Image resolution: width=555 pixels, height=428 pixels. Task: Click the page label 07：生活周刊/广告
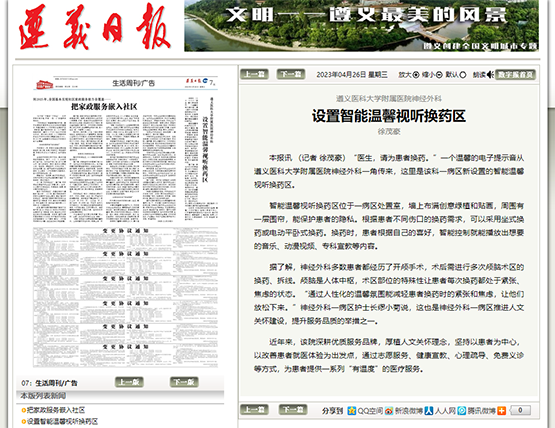(x=49, y=383)
